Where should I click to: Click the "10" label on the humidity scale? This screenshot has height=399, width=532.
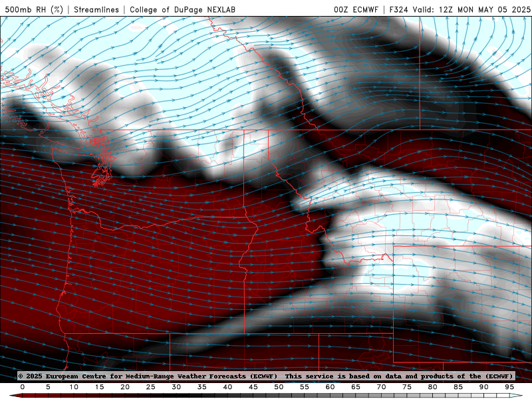point(74,387)
